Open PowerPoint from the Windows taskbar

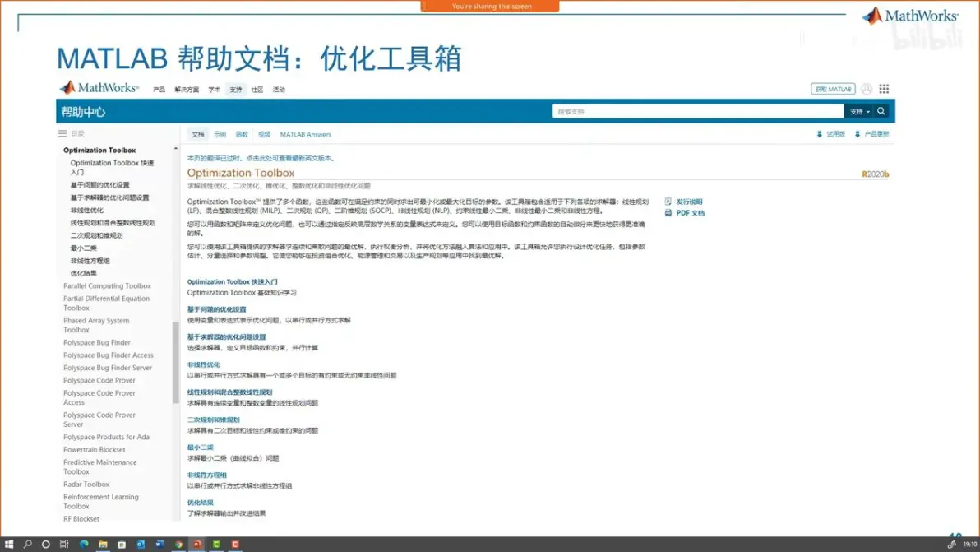point(197,545)
